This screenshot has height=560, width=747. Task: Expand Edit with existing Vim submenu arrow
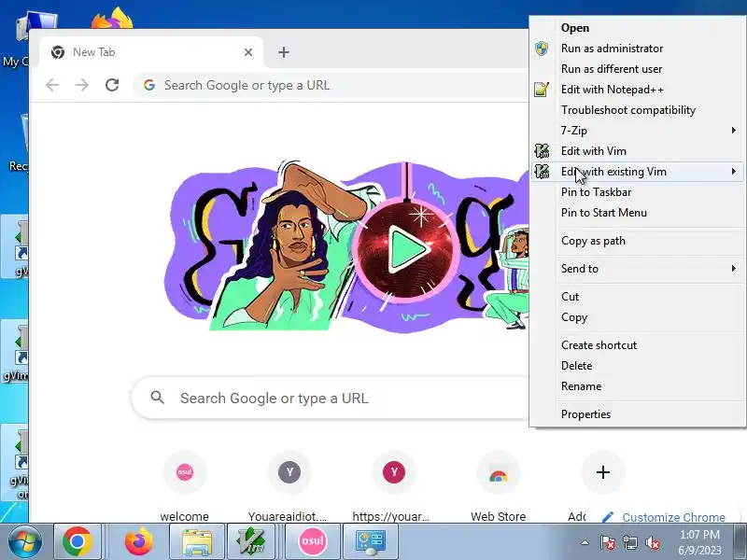tap(734, 171)
